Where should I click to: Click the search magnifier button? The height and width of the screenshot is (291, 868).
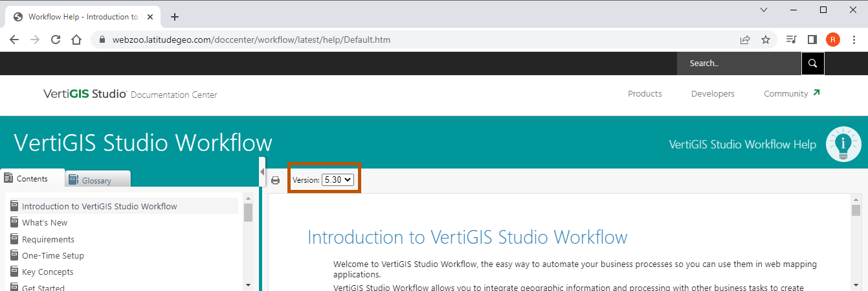click(813, 64)
